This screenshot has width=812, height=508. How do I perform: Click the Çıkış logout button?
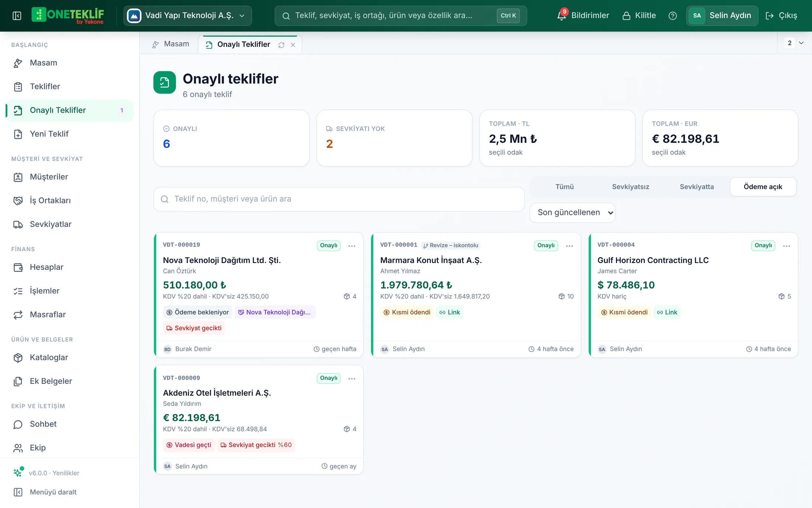pyautogui.click(x=781, y=16)
